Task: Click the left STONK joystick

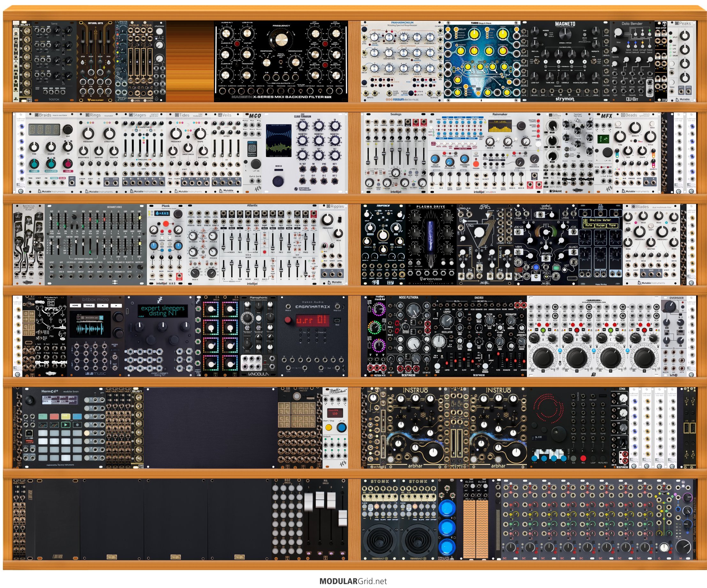Action: point(380,540)
